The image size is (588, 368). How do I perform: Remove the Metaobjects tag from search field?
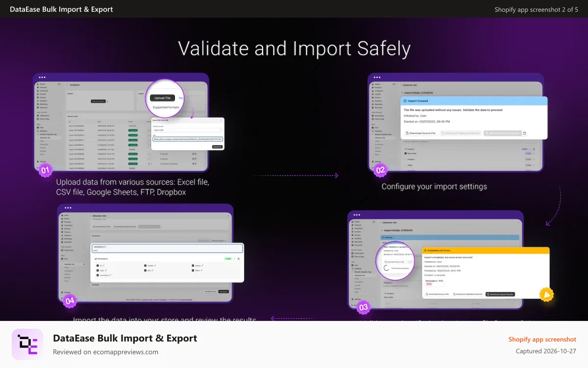click(x=105, y=247)
